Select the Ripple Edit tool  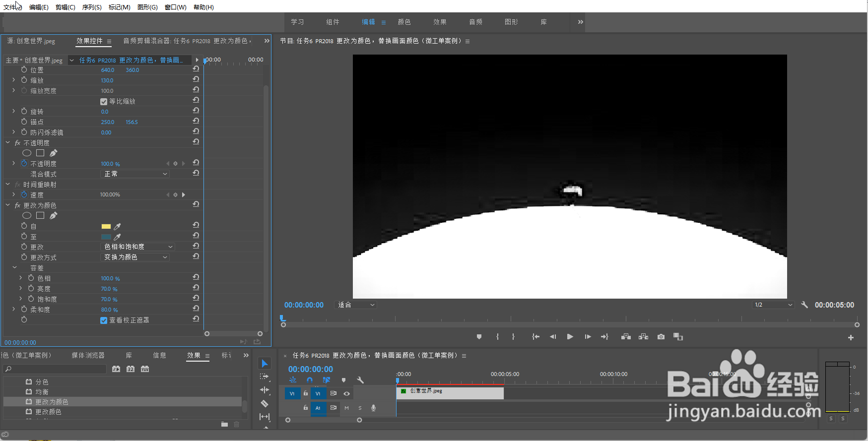tap(265, 390)
